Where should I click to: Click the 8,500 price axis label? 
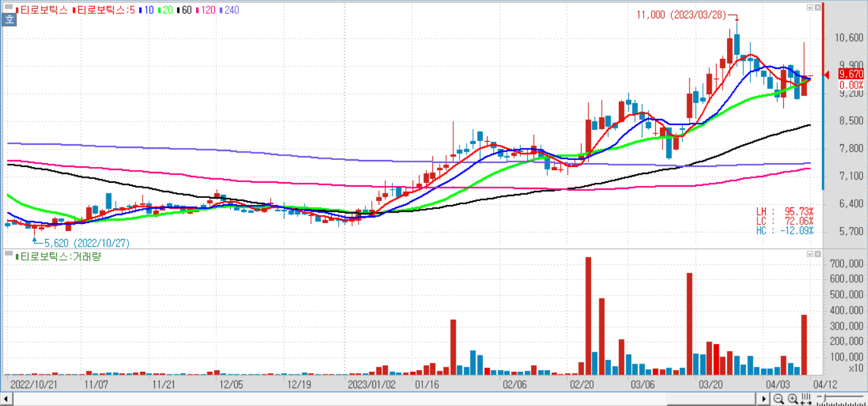click(852, 121)
